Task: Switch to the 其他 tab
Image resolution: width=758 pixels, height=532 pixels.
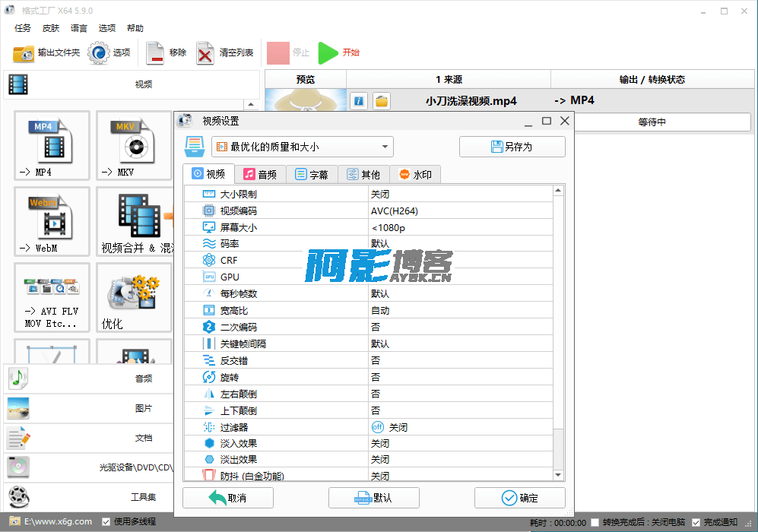Action: point(363,175)
